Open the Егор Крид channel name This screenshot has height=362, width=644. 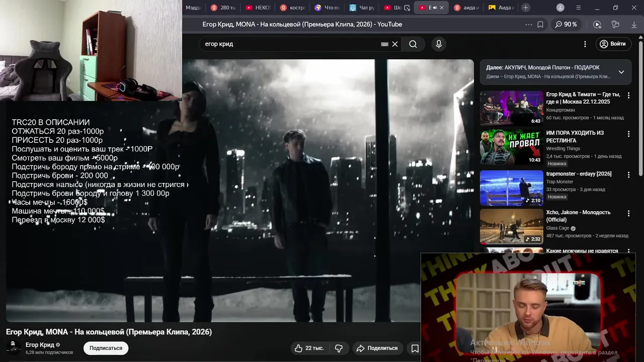pyautogui.click(x=40, y=345)
